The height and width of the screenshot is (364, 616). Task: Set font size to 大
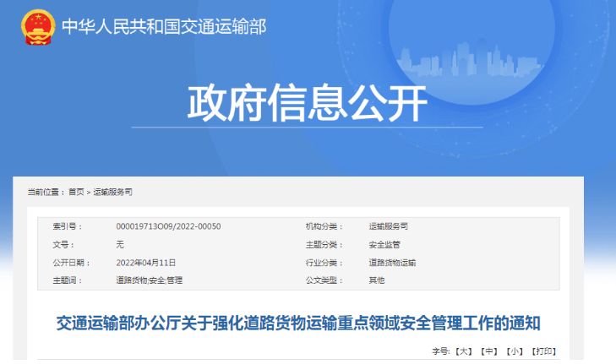pyautogui.click(x=464, y=351)
